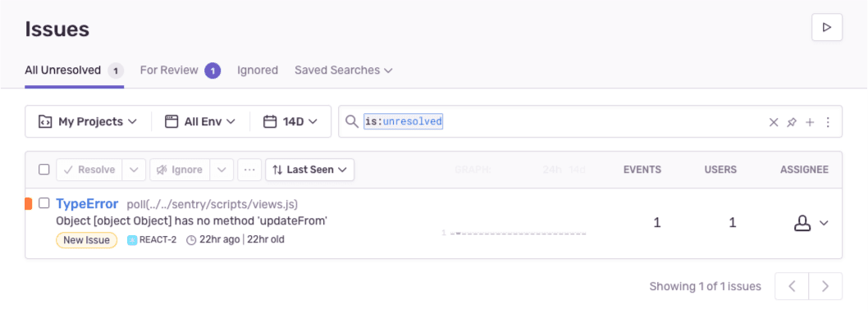
Task: Open the ellipsis more actions button
Action: click(x=249, y=170)
